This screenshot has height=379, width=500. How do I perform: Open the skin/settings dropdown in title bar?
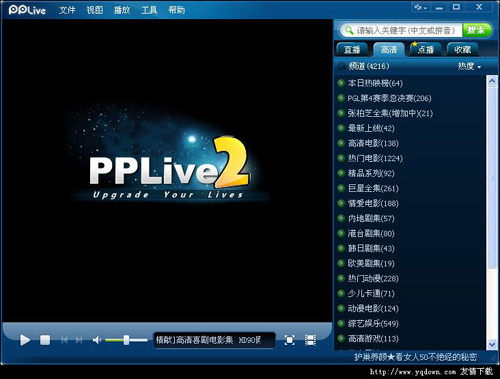click(420, 7)
